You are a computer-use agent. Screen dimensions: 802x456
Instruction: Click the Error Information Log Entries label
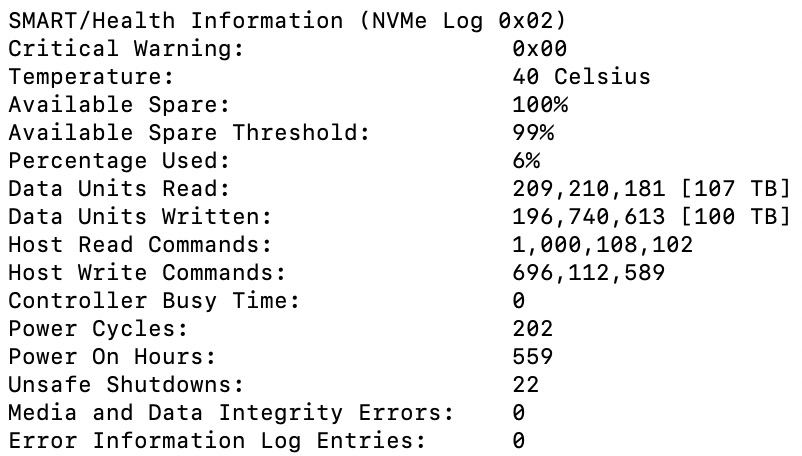pos(217,440)
